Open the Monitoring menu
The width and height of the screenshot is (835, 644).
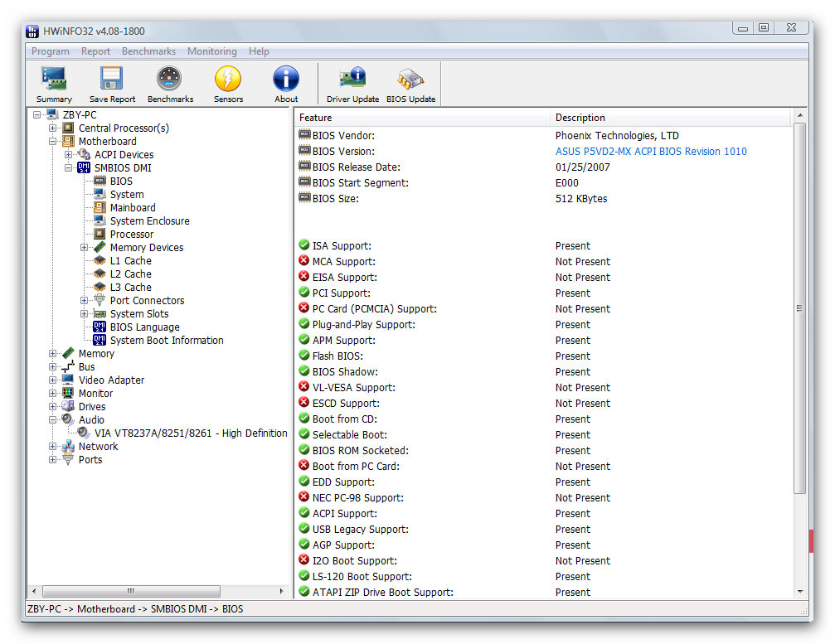point(212,51)
